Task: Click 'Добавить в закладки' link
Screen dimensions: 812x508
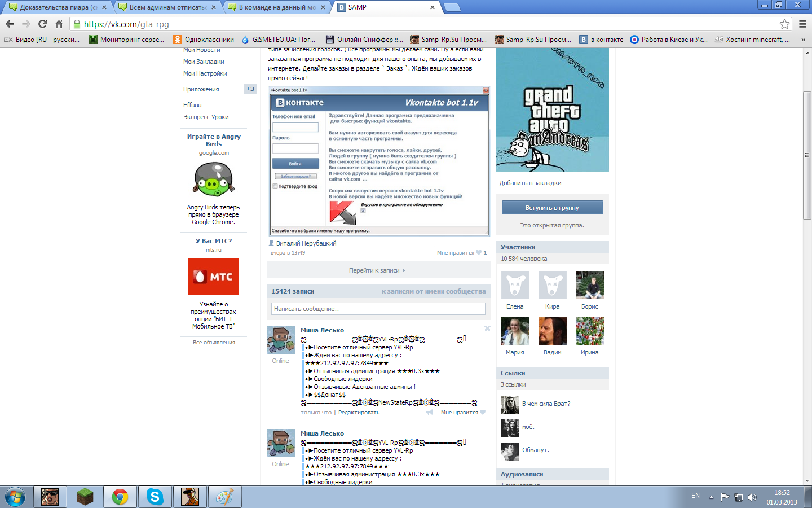Action: tap(530, 183)
